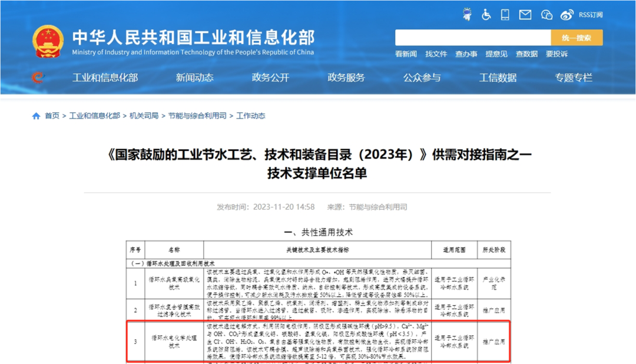Click the cell 循环水电化学处理技术
636x364 pixels.
(174, 341)
